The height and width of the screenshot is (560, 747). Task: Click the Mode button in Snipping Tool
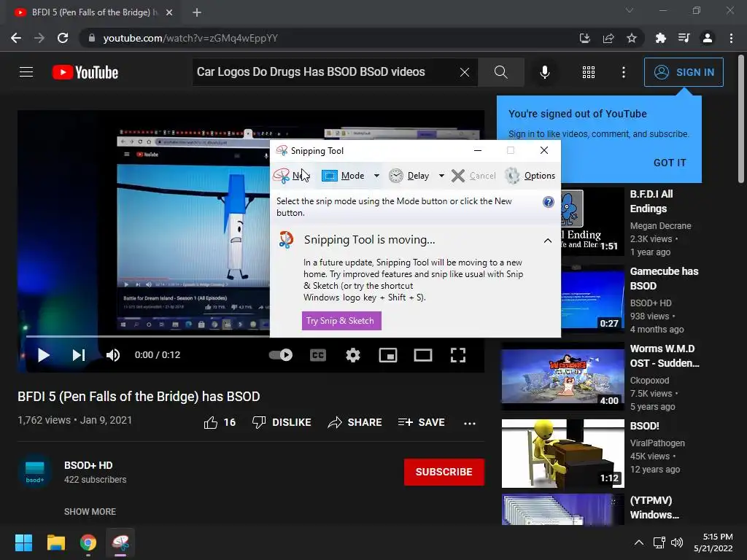[x=343, y=176]
